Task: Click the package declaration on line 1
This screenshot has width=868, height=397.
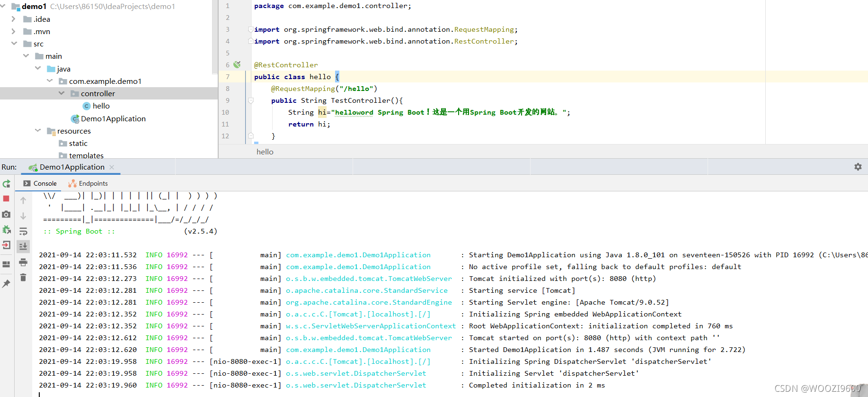Action: [333, 6]
